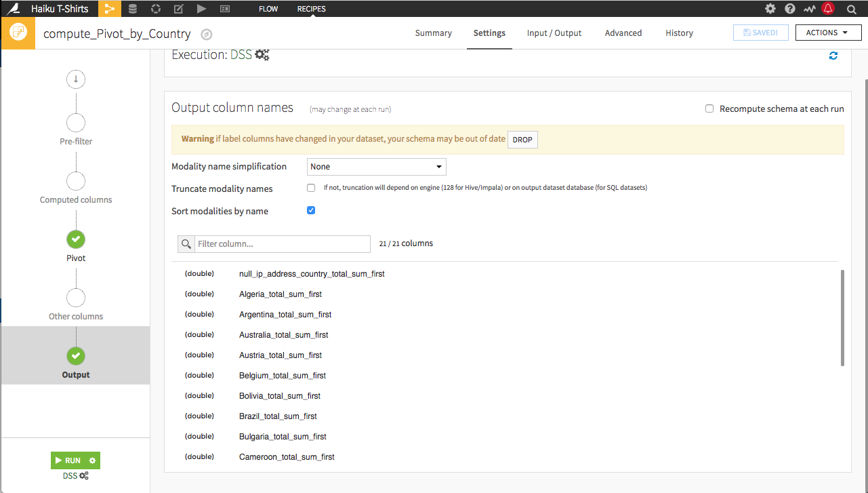
Task: Click DSS engine gears under RUN
Action: pyautogui.click(x=84, y=476)
